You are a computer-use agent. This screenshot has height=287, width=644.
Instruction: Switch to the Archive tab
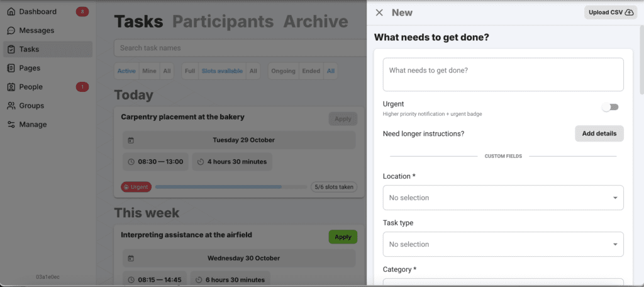[x=315, y=21]
